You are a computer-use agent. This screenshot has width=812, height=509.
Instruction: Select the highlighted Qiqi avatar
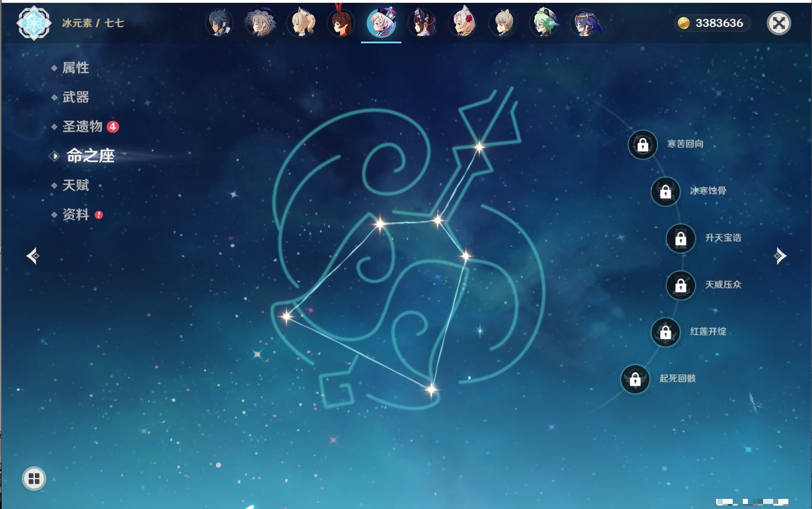pyautogui.click(x=381, y=23)
